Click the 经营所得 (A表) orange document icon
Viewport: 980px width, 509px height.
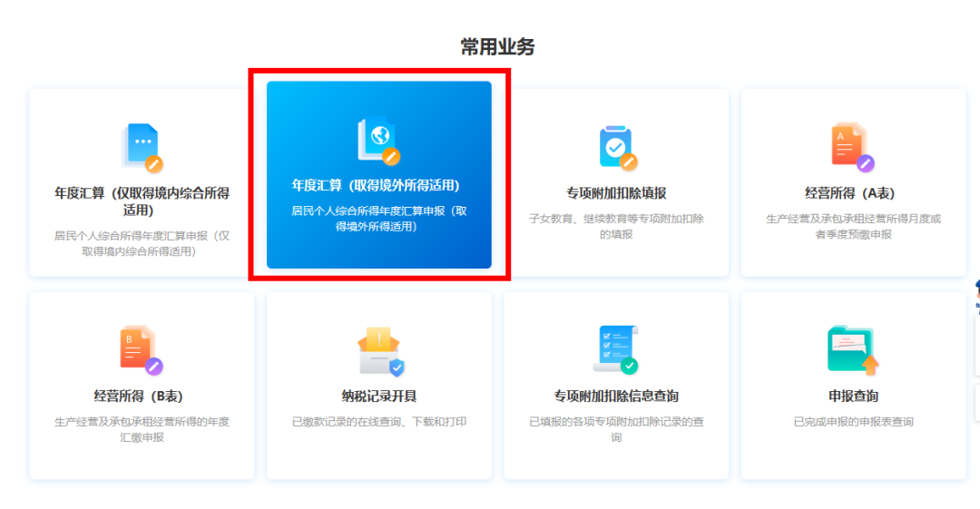tap(852, 148)
